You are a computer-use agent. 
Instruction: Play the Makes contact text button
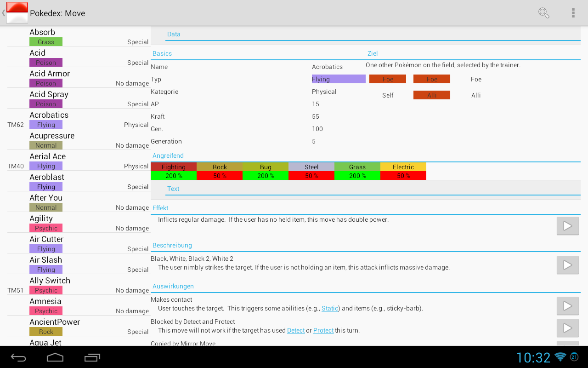(567, 306)
